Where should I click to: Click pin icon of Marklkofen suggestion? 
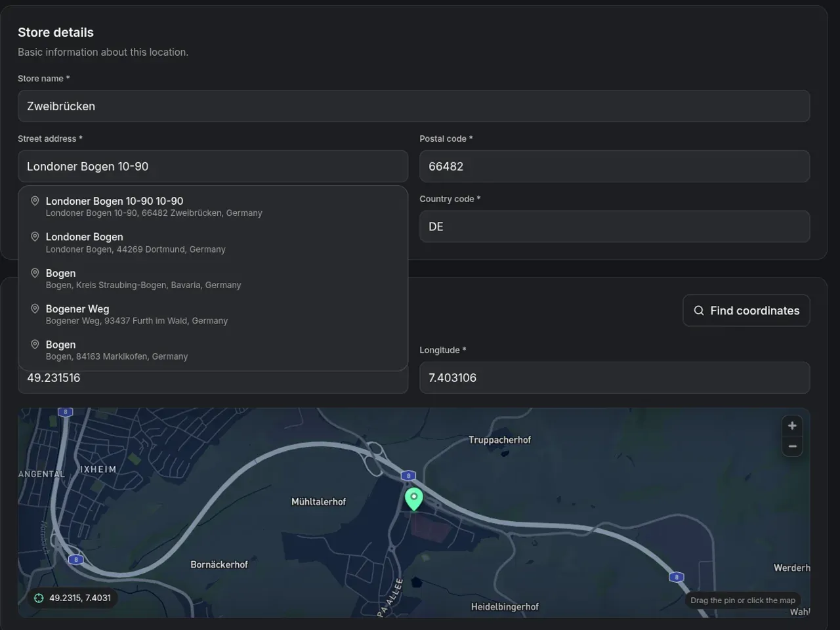[35, 344]
